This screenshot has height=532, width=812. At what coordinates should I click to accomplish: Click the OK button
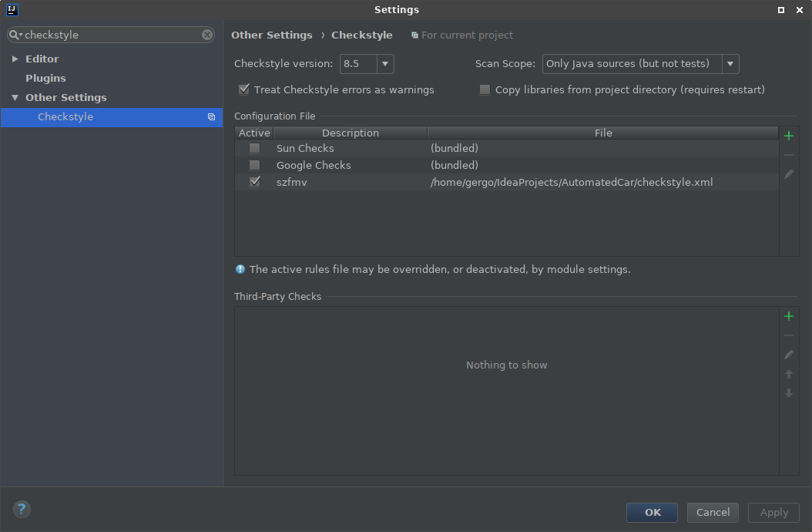652,512
